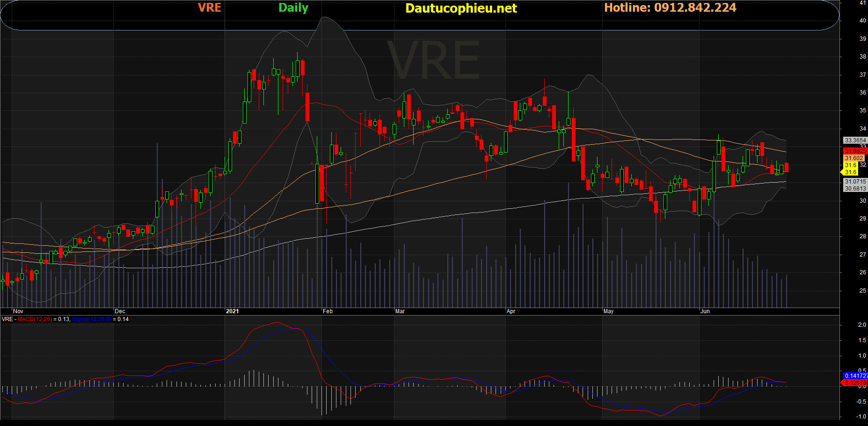
Task: Click the gray 31.0715 price tag
Action: 855,182
